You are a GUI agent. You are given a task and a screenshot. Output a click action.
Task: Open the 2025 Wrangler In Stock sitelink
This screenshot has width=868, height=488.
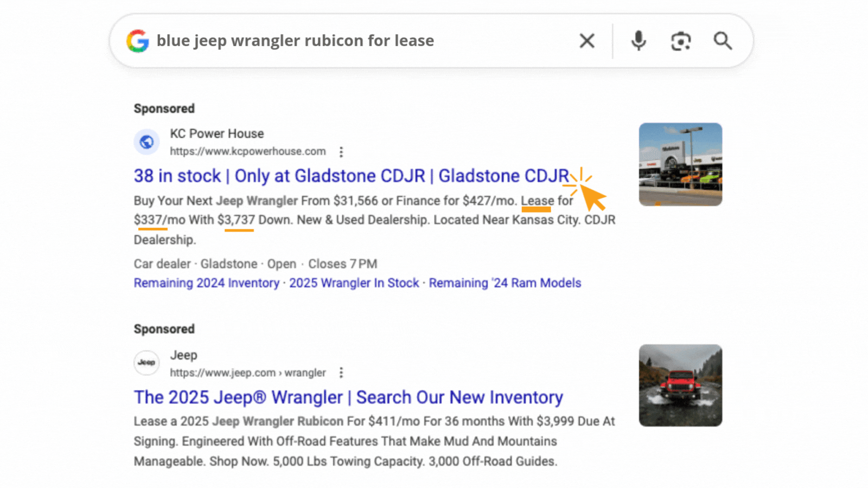[353, 282]
